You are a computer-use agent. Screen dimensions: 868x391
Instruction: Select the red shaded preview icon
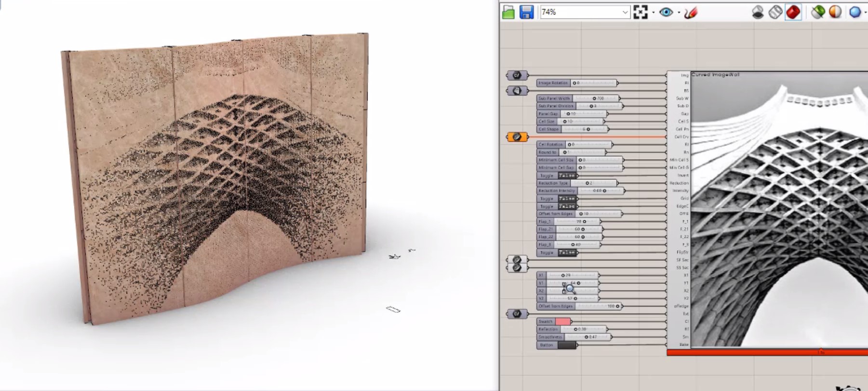point(793,12)
